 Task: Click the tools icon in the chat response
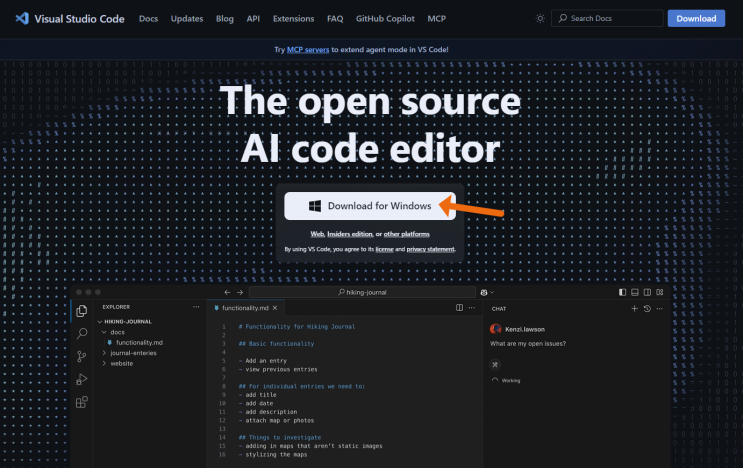(x=495, y=364)
